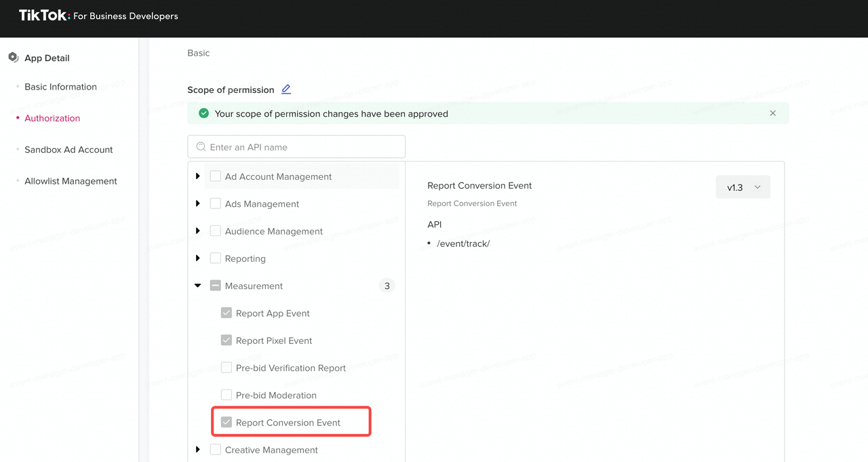Check the Ad Account Management checkbox
The image size is (868, 462).
point(216,176)
